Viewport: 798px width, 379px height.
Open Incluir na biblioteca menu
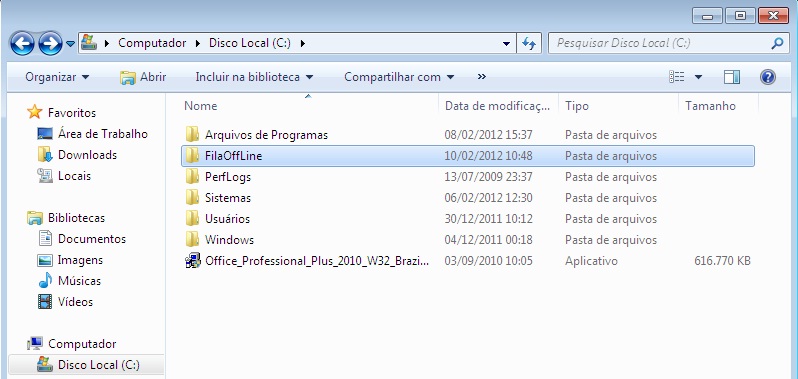(254, 77)
